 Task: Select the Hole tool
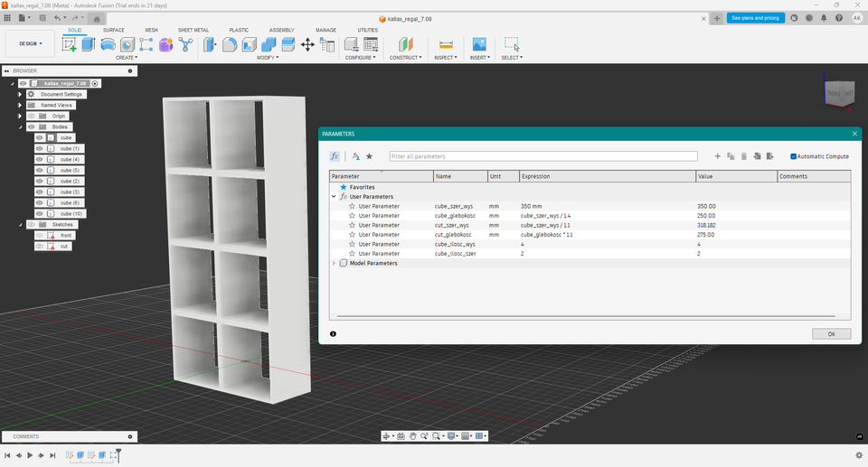(x=127, y=45)
